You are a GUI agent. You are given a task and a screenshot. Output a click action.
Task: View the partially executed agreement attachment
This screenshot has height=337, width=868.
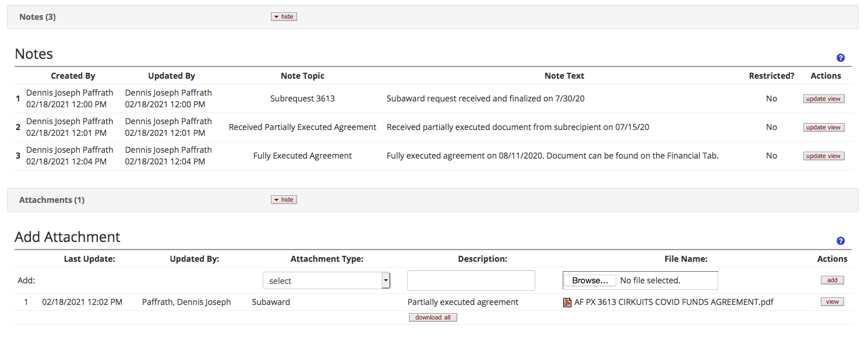(832, 302)
